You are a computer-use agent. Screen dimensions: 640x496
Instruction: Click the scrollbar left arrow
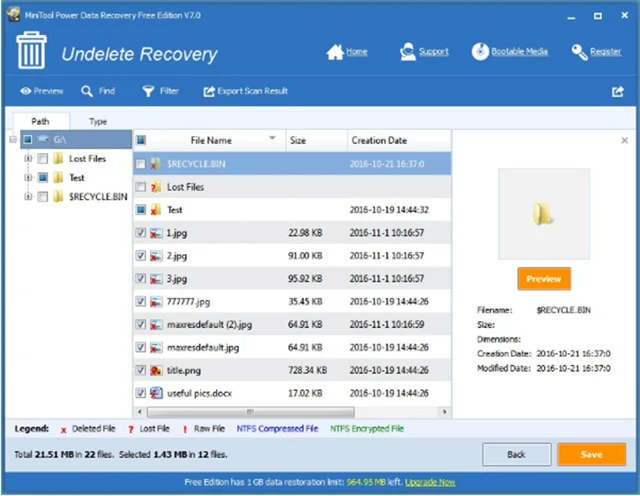coord(140,412)
